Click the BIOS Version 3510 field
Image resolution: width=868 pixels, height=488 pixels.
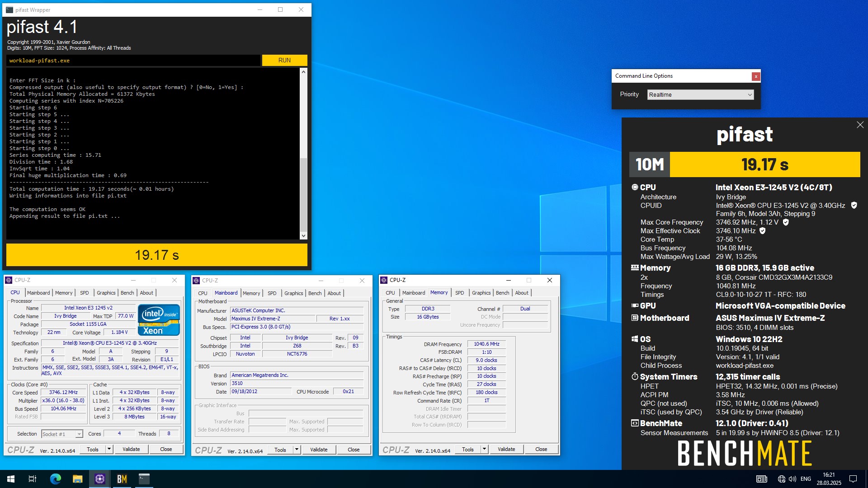(297, 383)
